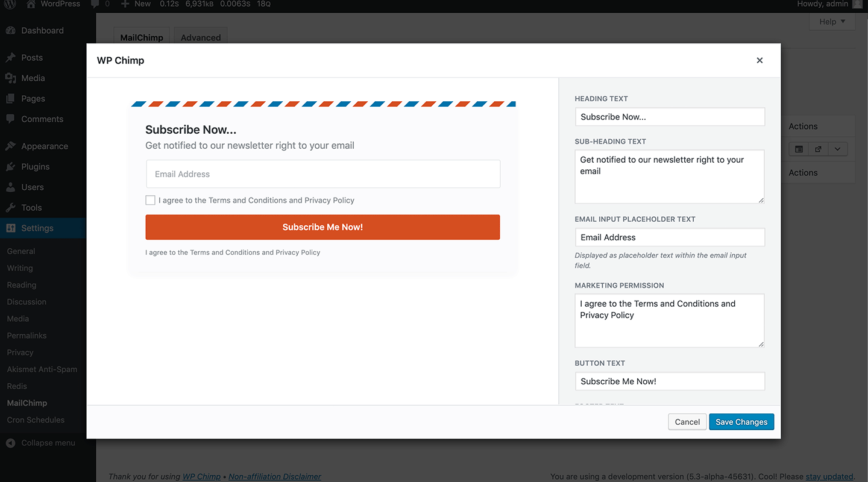Focus the Sub-Heading Text textarea
The width and height of the screenshot is (868, 482).
tap(670, 177)
